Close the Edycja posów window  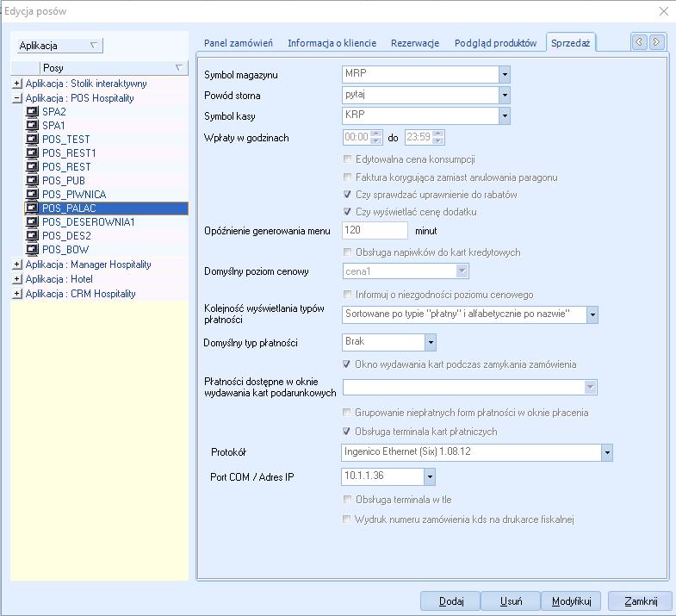pos(663,11)
